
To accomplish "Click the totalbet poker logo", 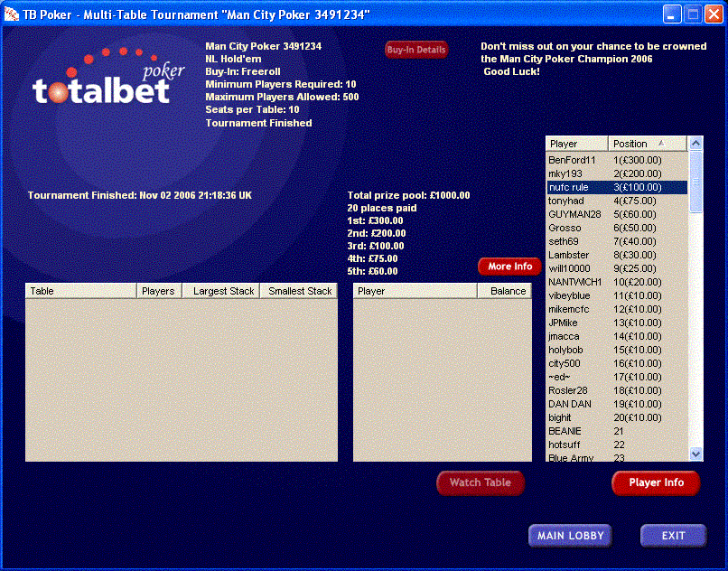I will pos(108,77).
